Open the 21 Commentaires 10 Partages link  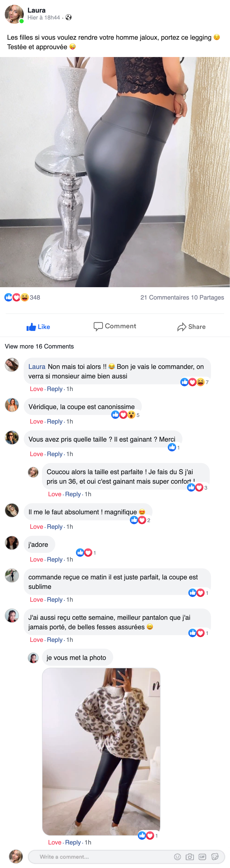pos(182,297)
